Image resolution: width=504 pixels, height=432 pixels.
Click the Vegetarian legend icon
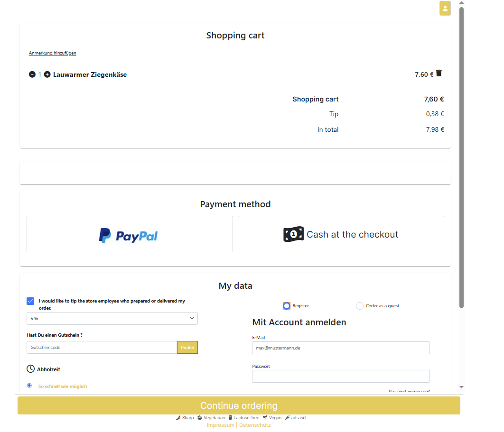(x=200, y=418)
